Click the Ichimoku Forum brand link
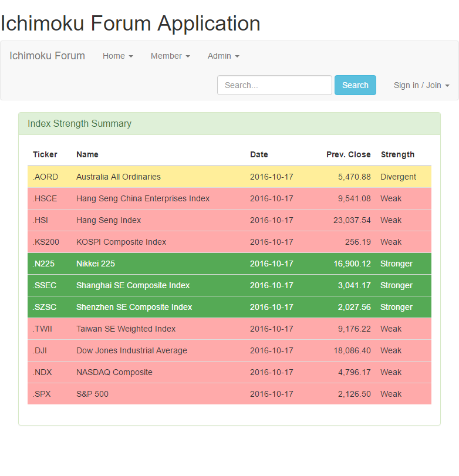Screen dimensions: 459x476 47,56
